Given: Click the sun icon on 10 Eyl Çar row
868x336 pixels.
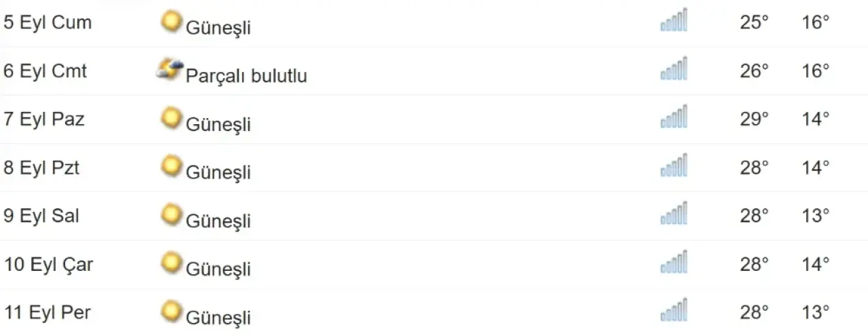Looking at the screenshot, I should tap(172, 263).
